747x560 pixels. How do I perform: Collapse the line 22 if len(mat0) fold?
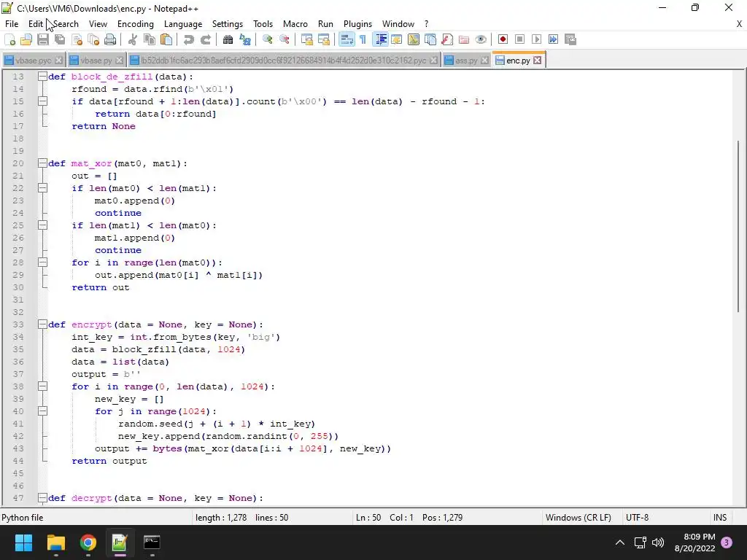click(x=42, y=187)
